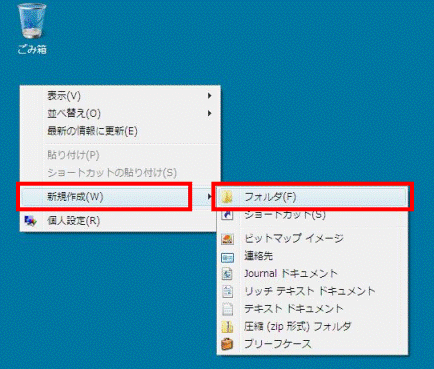Click the フォルダ(F) folder icon in submenu
This screenshot has width=434, height=369.
227,197
